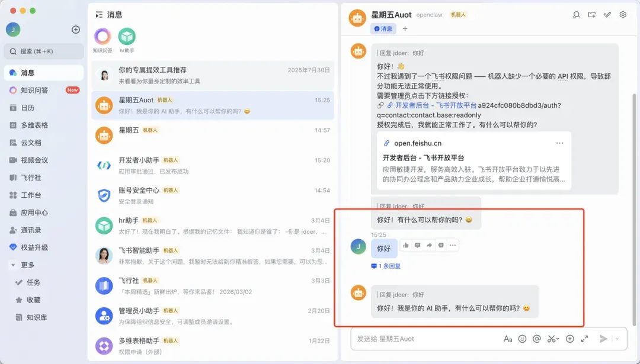Viewport: 640px width, 364px height.
Task: Click the 开发者小助手 code bracket avatar
Action: (104, 166)
